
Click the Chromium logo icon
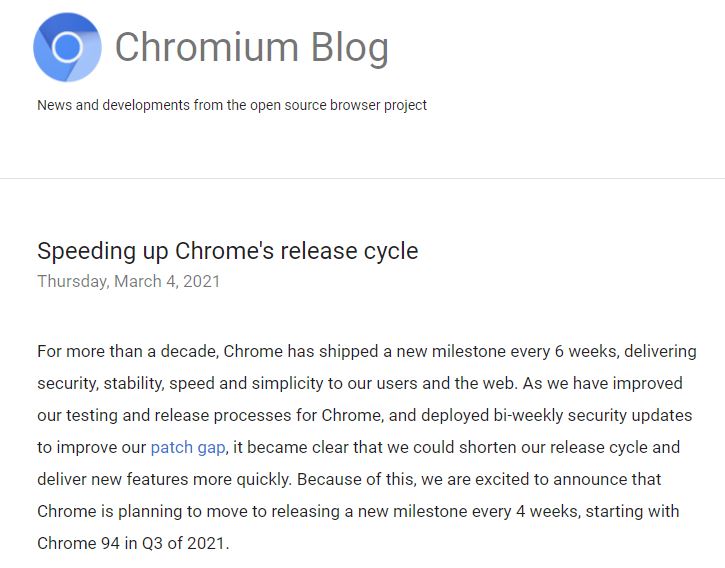click(x=67, y=47)
